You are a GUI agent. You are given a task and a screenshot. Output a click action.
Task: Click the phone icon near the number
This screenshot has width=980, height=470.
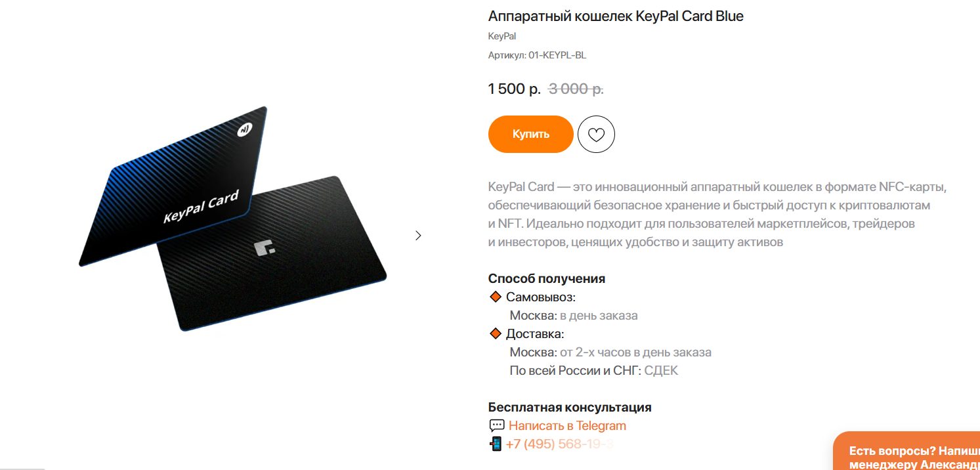pos(496,444)
